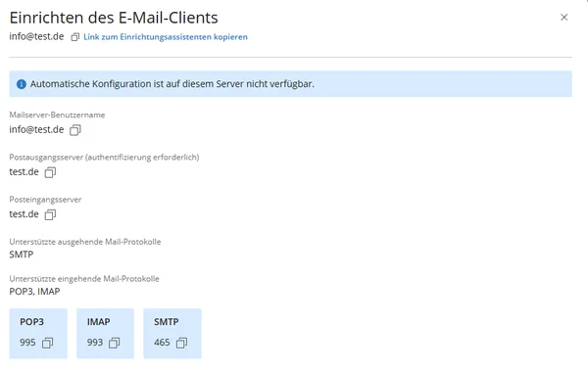The image size is (588, 370).
Task: Select test.de under Posteingangsserver
Action: (24, 214)
